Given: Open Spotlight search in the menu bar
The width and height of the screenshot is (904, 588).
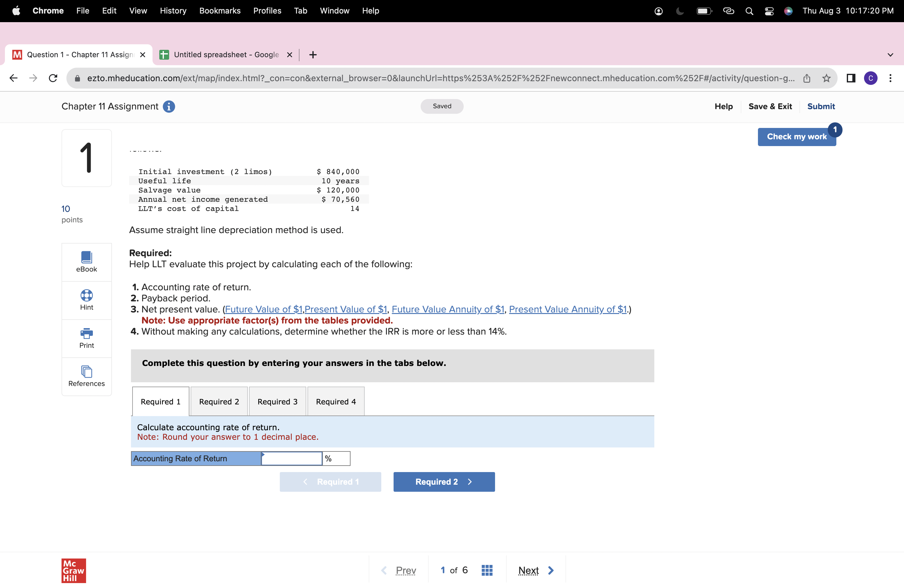Looking at the screenshot, I should pyautogui.click(x=749, y=11).
